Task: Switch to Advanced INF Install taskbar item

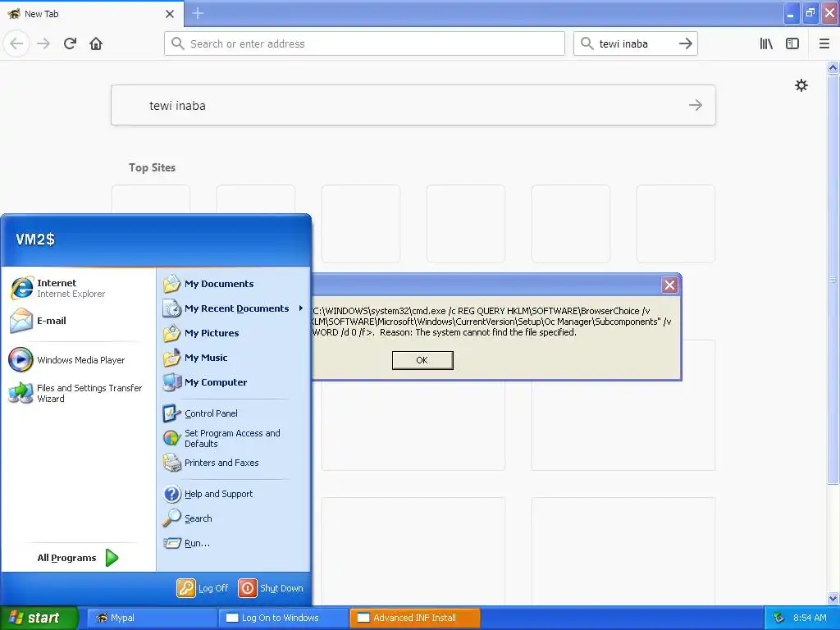Action: (414, 618)
